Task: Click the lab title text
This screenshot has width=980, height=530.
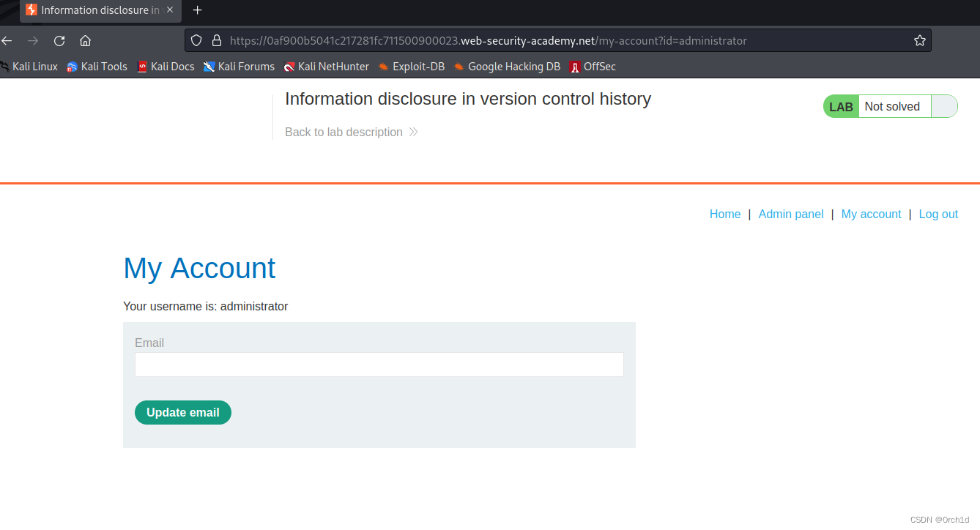Action: (x=468, y=99)
